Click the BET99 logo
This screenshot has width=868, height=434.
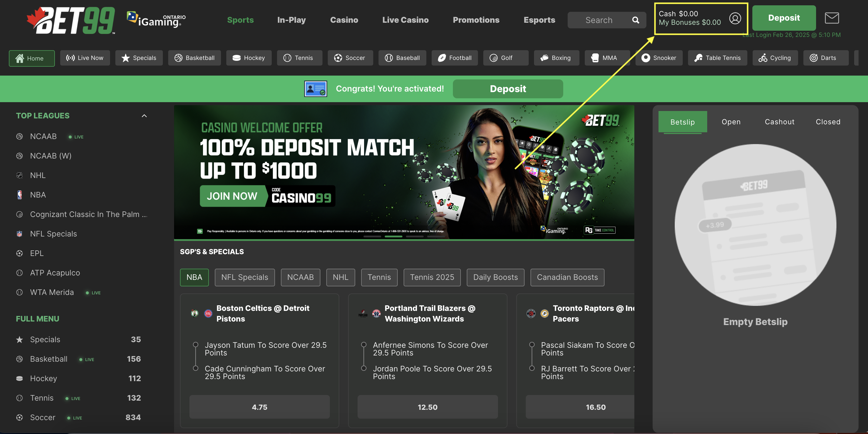click(x=71, y=21)
